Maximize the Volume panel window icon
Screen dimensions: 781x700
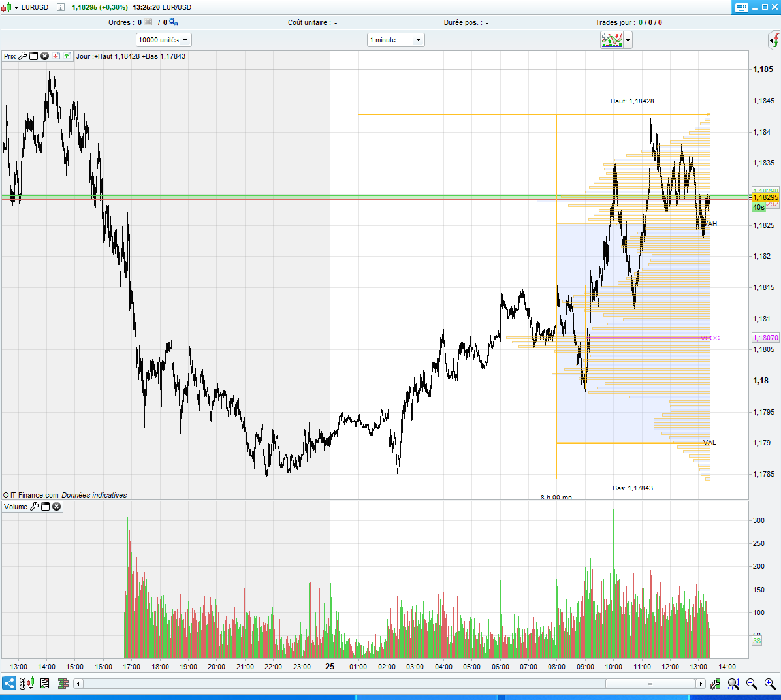(45, 506)
